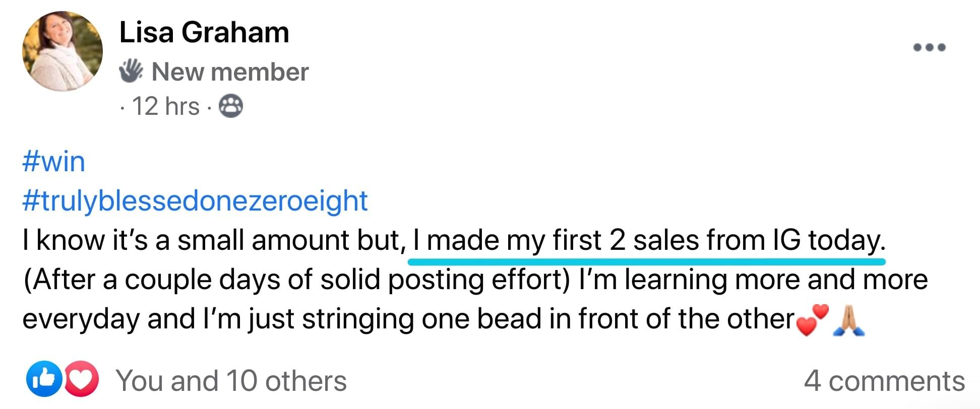980x409 pixels.
Task: Select the New member badge label
Action: (x=230, y=72)
